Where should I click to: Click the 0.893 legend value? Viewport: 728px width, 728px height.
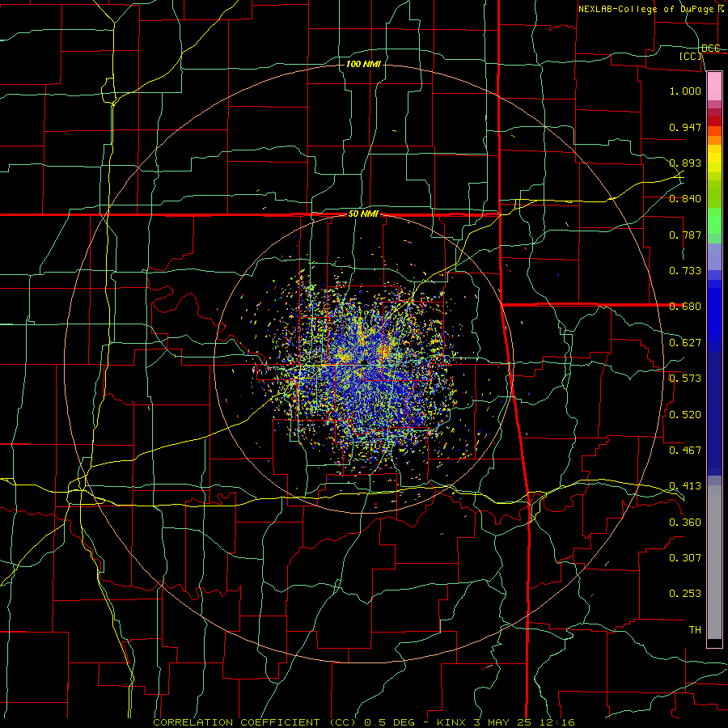[x=685, y=163]
